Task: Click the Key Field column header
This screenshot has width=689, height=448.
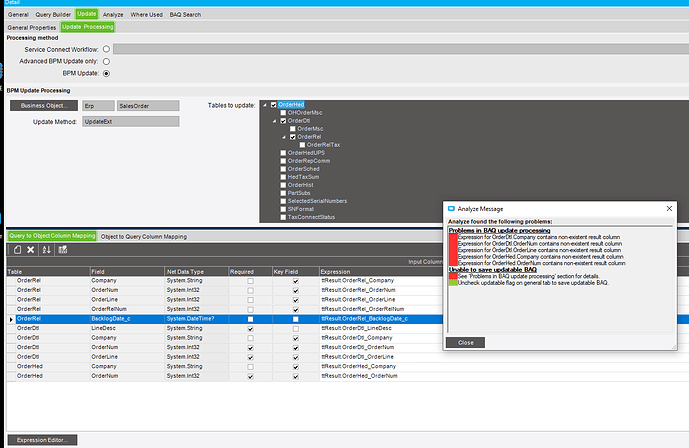Action: point(296,272)
